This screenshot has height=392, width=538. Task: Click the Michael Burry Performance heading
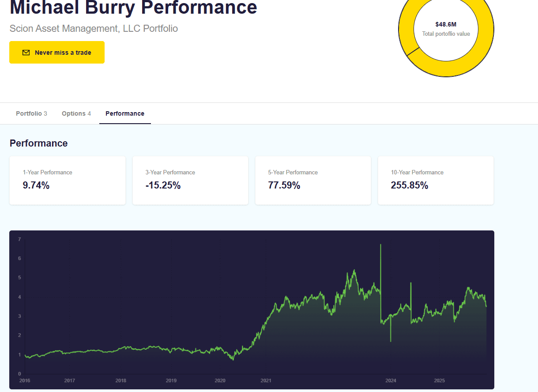click(133, 8)
